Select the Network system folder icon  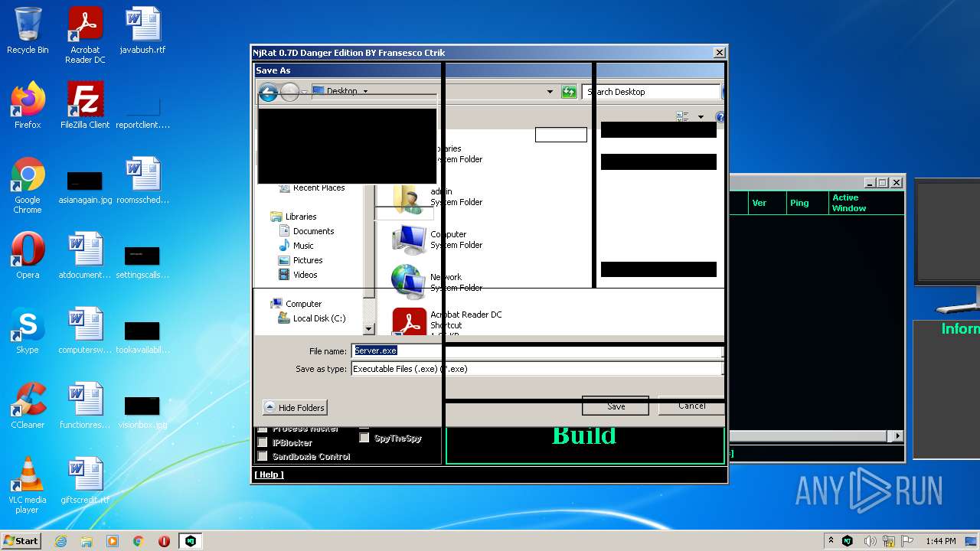[x=408, y=282]
